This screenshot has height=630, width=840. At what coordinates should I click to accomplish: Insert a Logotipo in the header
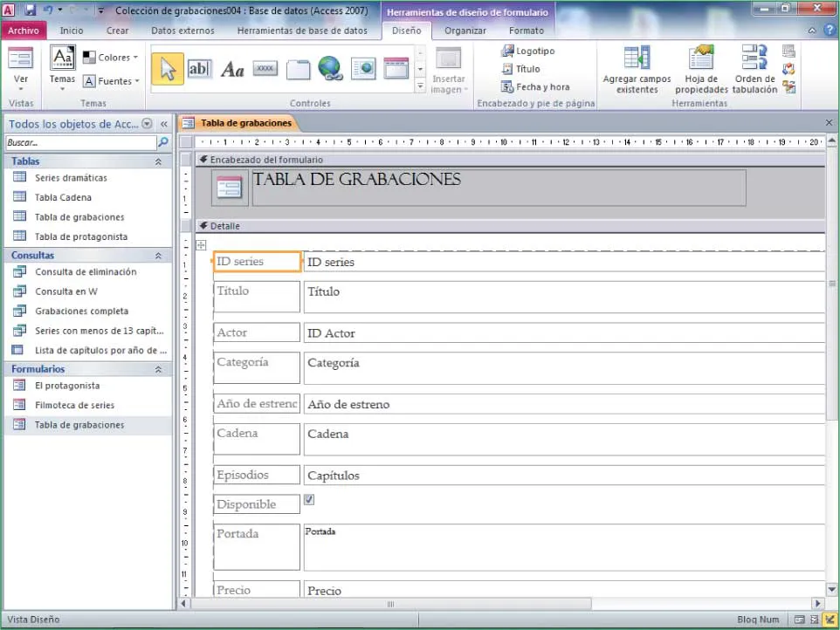point(528,51)
